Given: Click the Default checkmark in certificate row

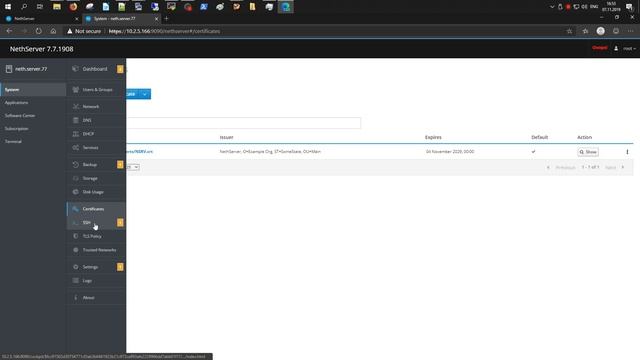Looking at the screenshot, I should click(x=533, y=152).
